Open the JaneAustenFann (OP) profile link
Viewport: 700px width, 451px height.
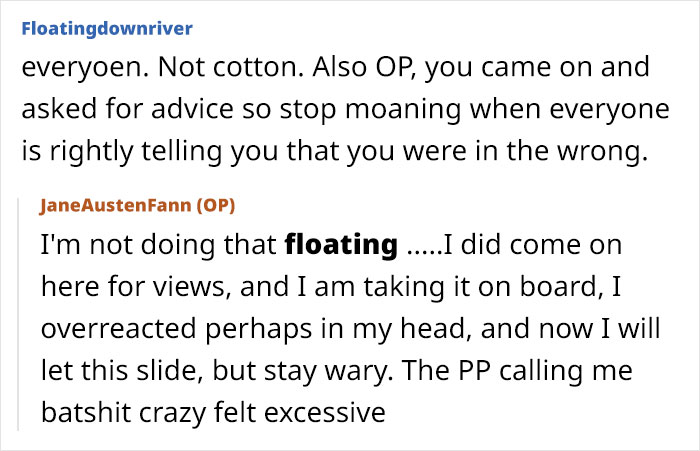[x=138, y=205]
